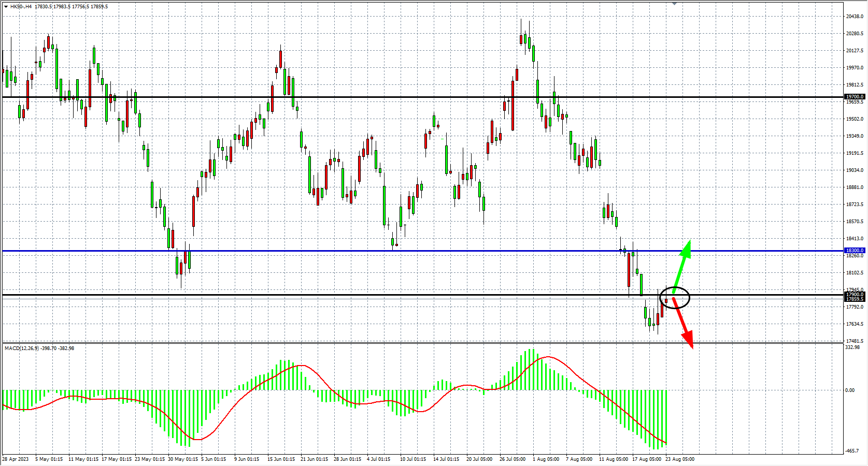Click the 23 Aug 05:00 date label

coord(679,459)
